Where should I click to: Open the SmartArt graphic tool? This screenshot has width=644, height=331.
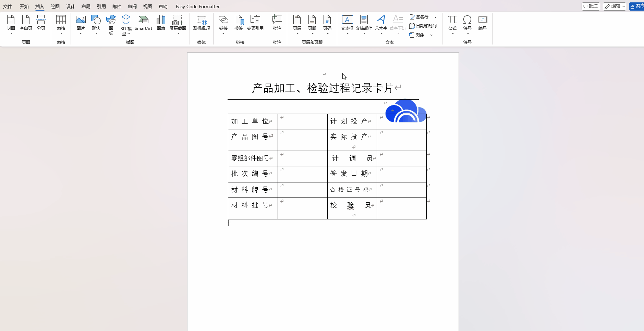[143, 23]
